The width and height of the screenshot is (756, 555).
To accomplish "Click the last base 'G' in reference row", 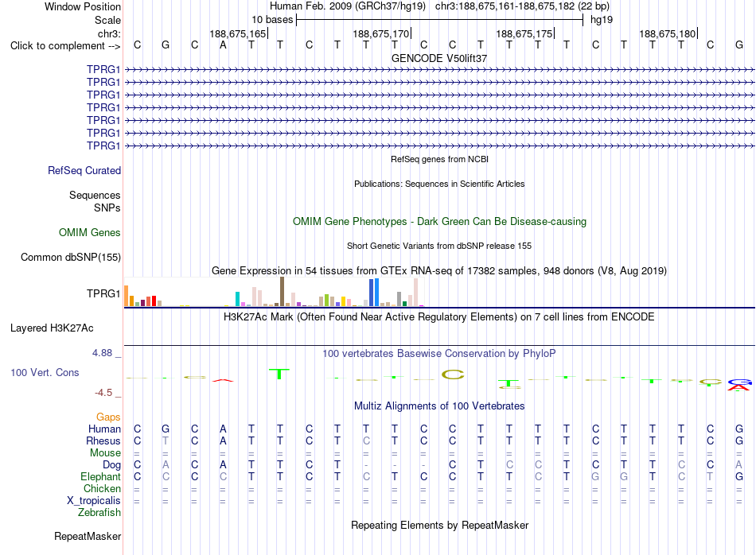I will click(x=739, y=45).
